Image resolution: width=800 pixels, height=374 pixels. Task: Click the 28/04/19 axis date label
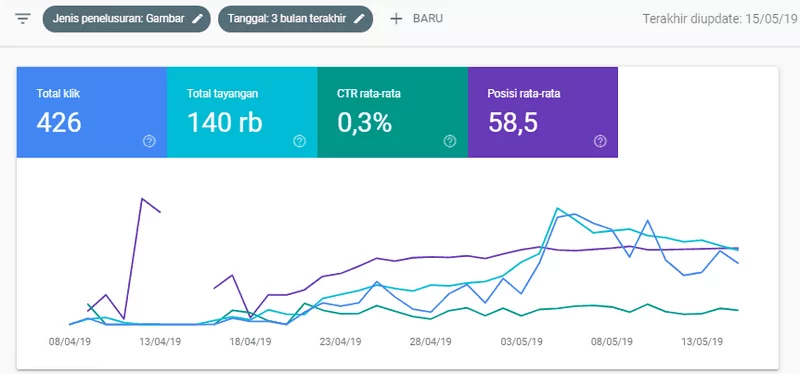[x=431, y=342]
